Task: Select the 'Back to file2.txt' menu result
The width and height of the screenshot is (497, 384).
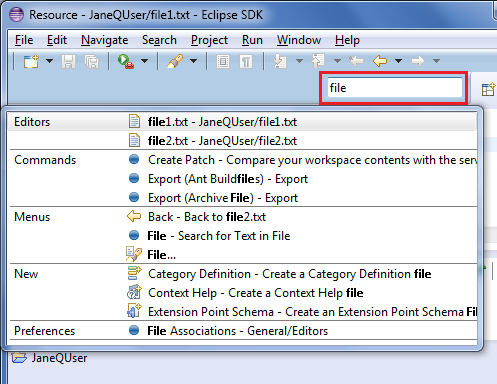Action: [243, 217]
